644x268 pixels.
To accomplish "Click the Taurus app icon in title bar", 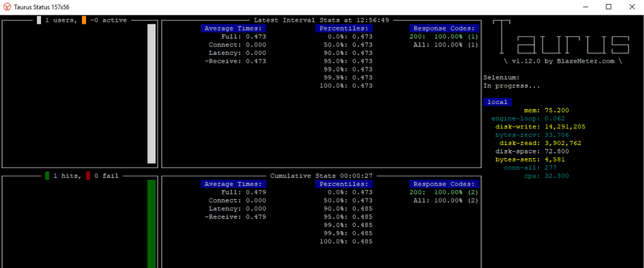I will 7,7.
